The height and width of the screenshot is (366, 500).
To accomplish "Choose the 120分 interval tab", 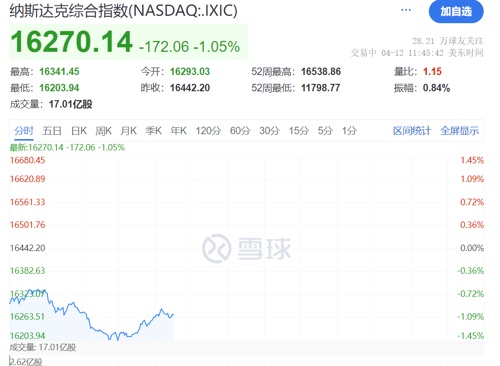I will click(208, 131).
